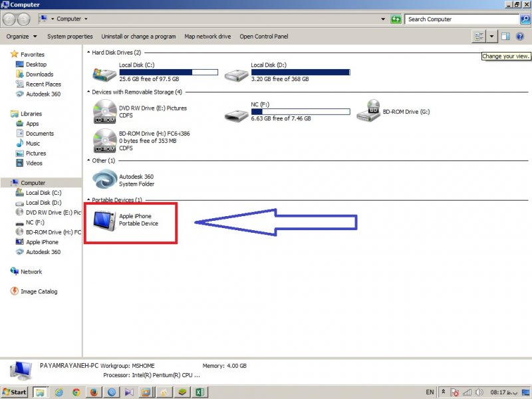The height and width of the screenshot is (399, 532).
Task: Select NC (F:) in the navigation pane
Action: 35,222
